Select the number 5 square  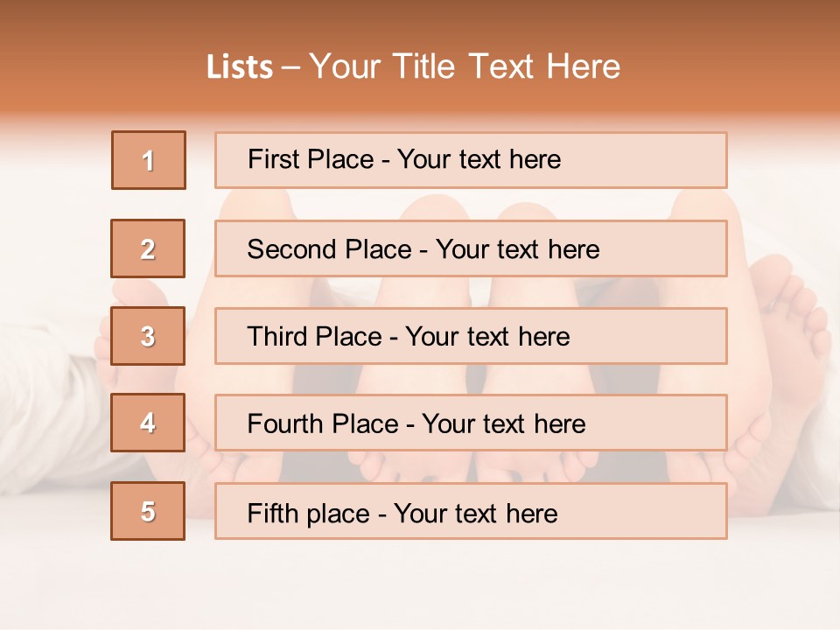pyautogui.click(x=148, y=511)
